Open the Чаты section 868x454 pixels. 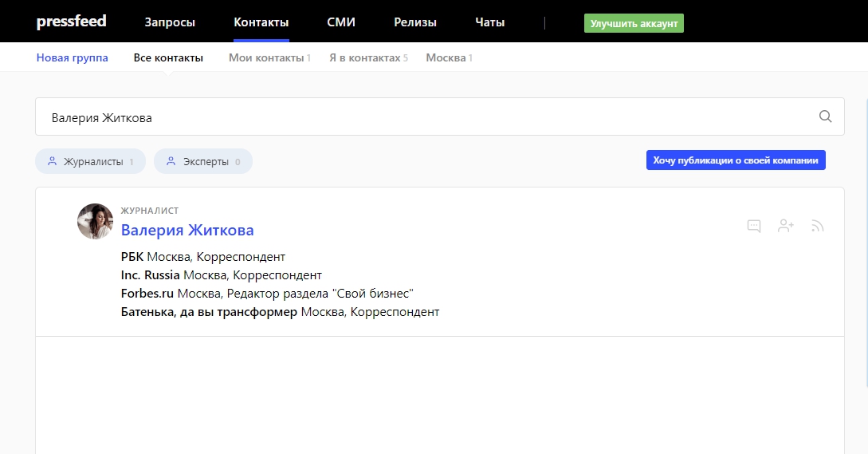point(489,22)
